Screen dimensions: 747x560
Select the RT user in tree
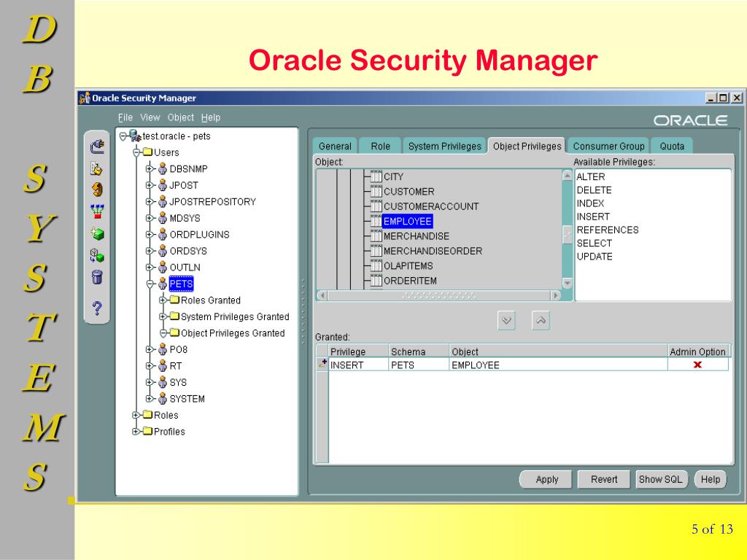point(175,366)
